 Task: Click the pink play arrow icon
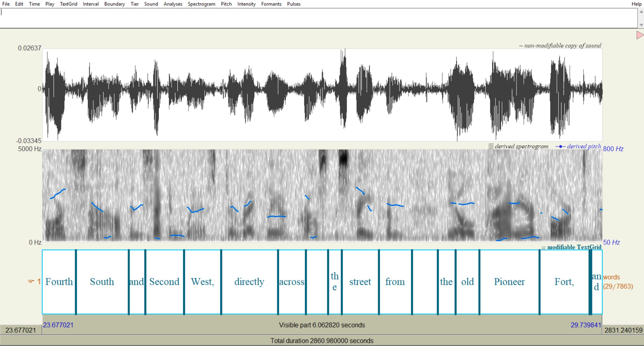coord(640,35)
